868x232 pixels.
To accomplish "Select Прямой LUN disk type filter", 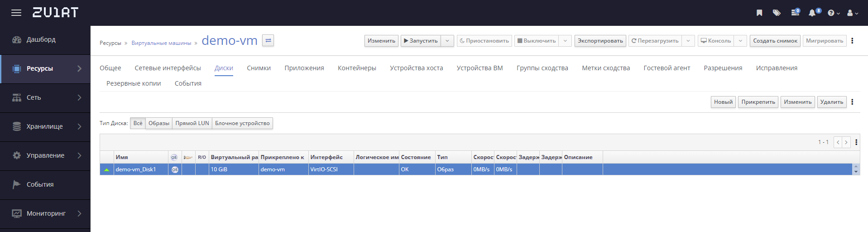I will tap(192, 123).
